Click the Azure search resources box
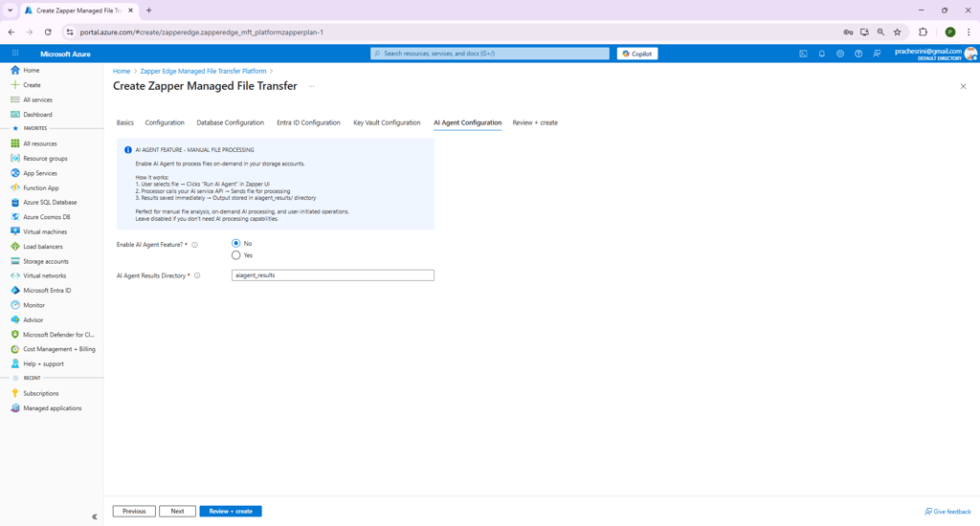 pyautogui.click(x=490, y=54)
